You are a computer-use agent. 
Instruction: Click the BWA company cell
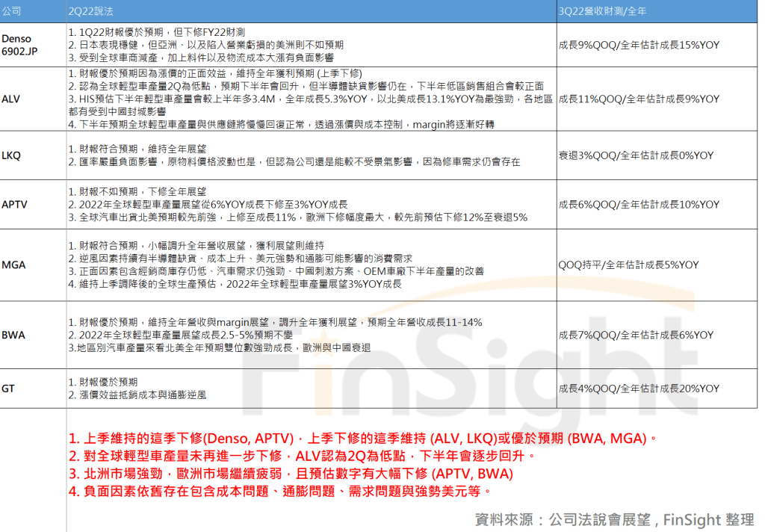13,335
